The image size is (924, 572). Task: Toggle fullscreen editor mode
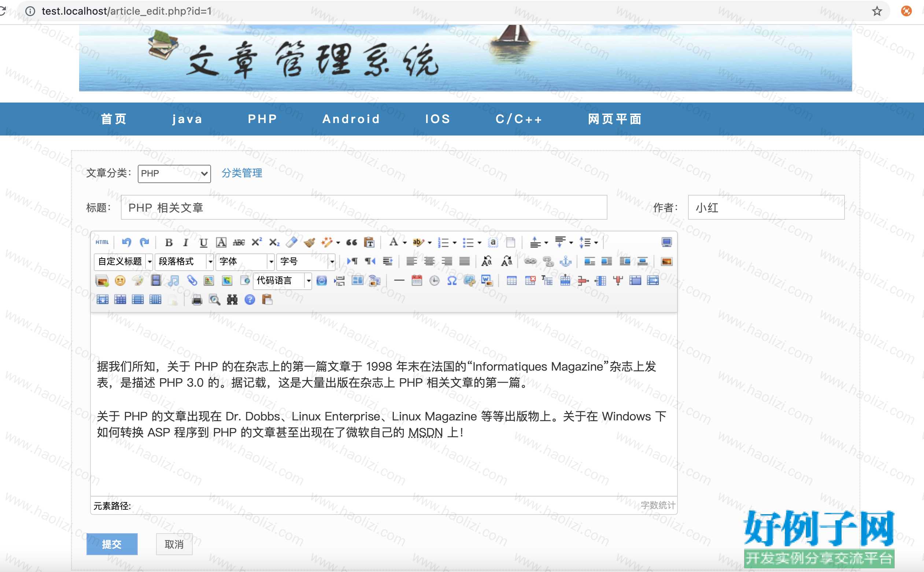(x=666, y=242)
